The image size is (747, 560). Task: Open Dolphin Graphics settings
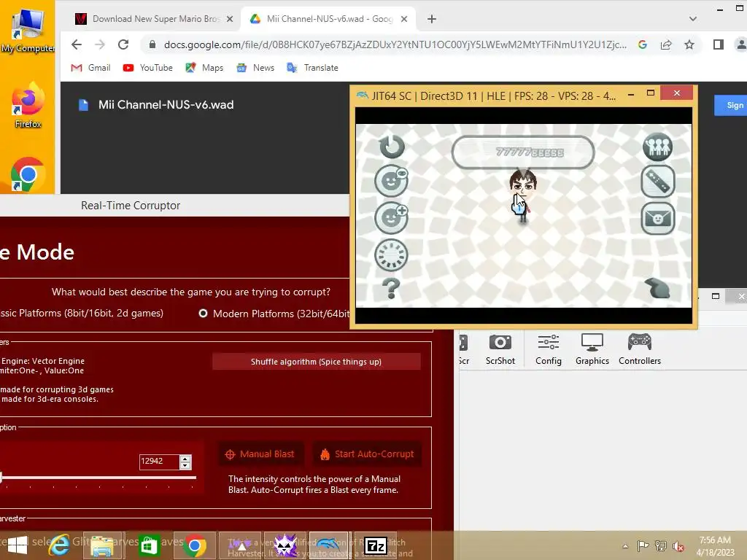click(592, 349)
